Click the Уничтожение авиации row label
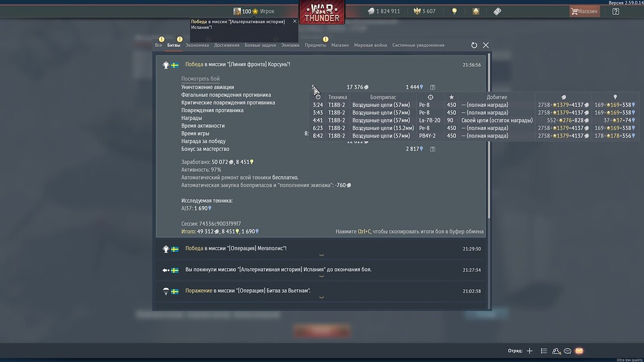 click(208, 87)
